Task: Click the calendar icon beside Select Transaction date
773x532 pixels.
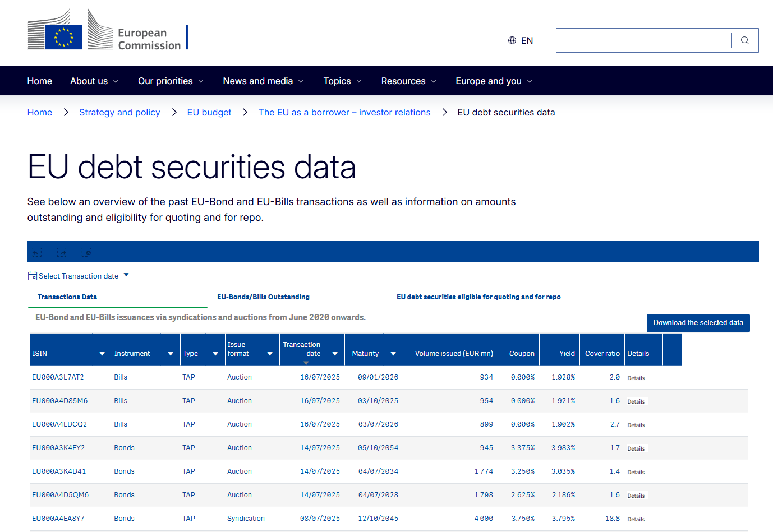Action: pos(33,276)
